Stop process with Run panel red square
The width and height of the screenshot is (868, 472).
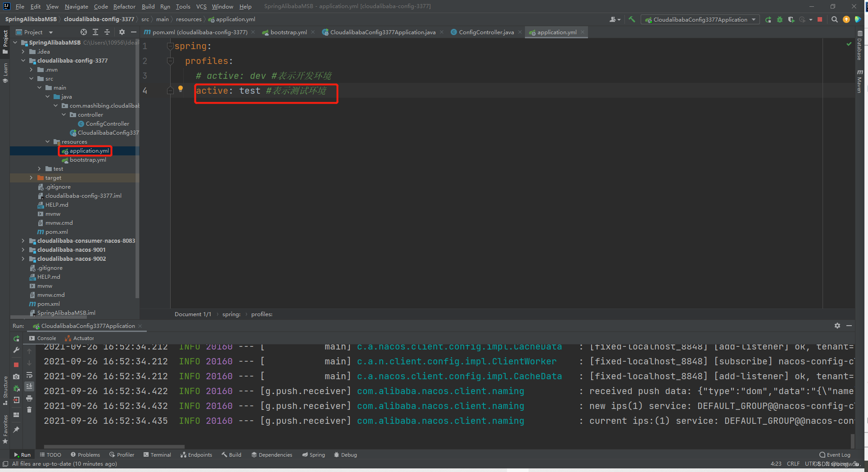click(16, 364)
